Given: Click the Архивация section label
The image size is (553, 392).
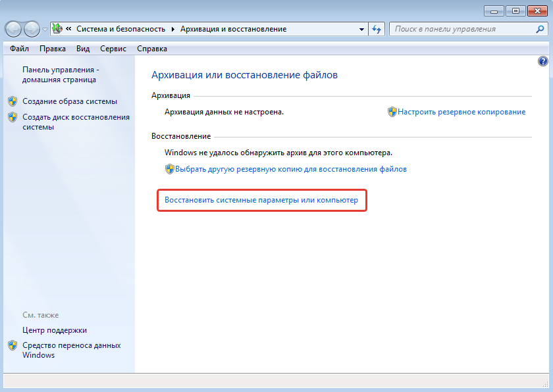Looking at the screenshot, I should pyautogui.click(x=171, y=95).
